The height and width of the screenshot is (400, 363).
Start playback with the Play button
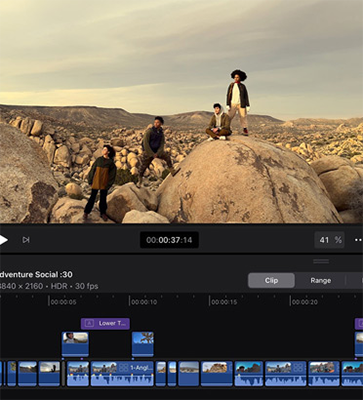coord(3,240)
